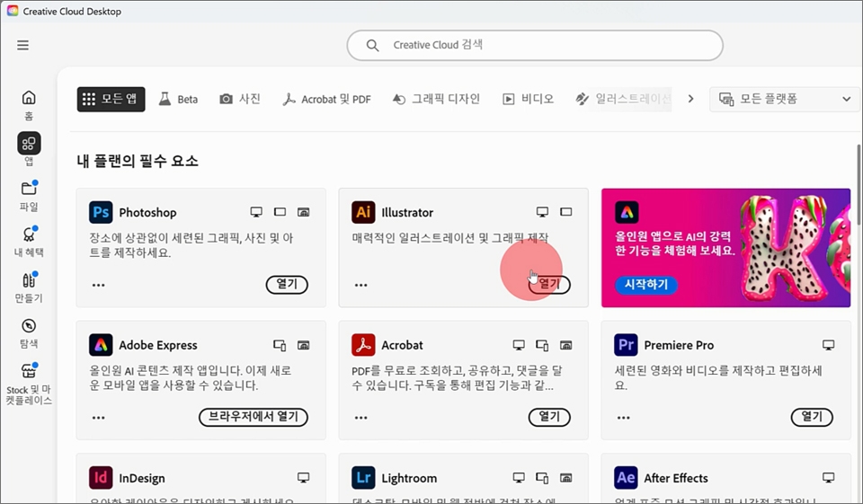Click into the Creative Cloud search field

coord(535,45)
